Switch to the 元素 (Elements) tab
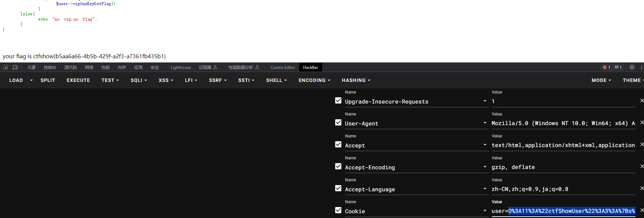This screenshot has width=644, height=218. click(x=31, y=68)
